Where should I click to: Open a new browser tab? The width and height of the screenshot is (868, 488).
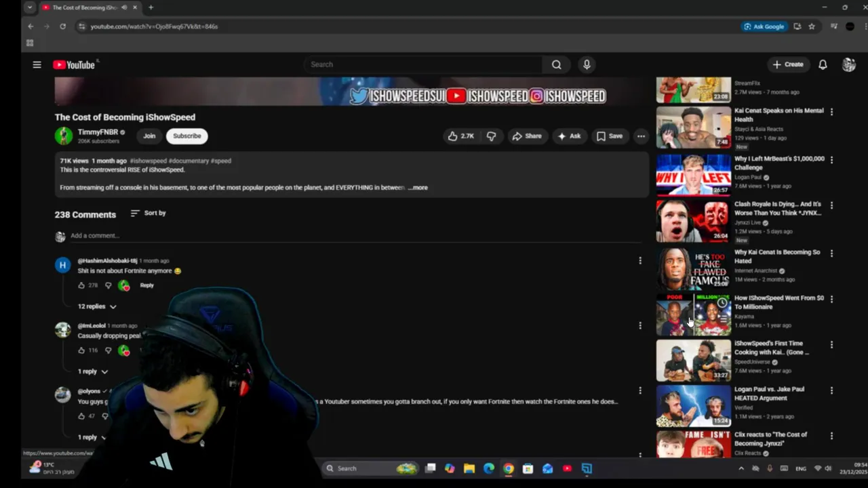[151, 7]
